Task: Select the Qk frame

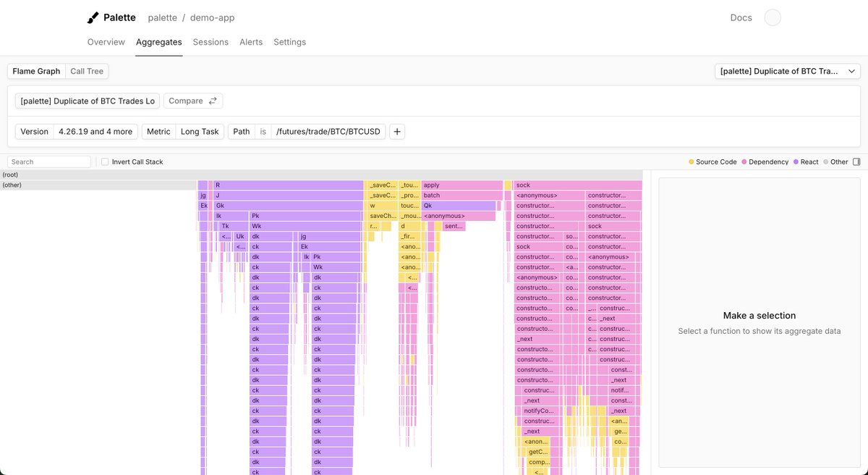Action: 459,206
